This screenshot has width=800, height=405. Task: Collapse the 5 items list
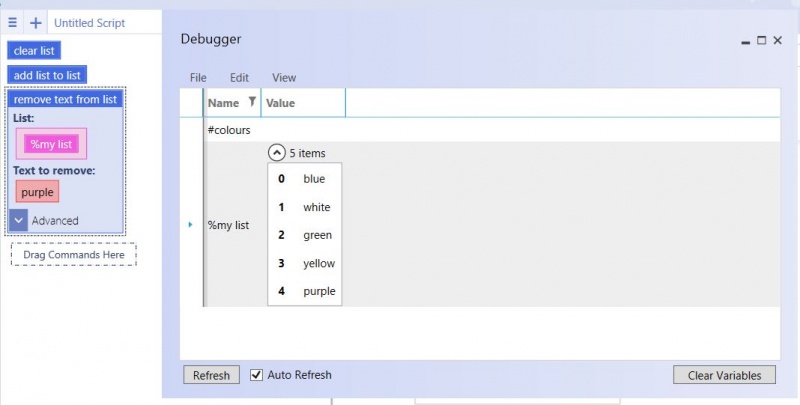(276, 153)
